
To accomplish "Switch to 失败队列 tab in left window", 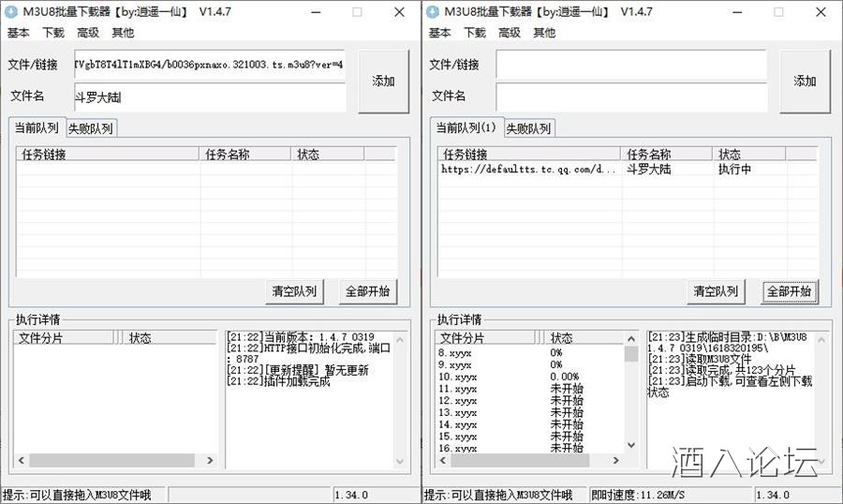I will pyautogui.click(x=91, y=128).
